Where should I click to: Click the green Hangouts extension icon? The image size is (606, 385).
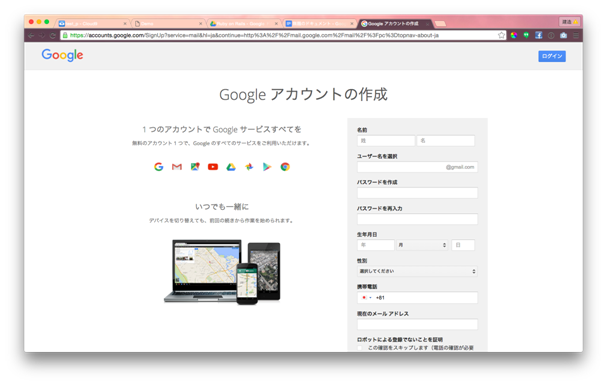(x=526, y=35)
